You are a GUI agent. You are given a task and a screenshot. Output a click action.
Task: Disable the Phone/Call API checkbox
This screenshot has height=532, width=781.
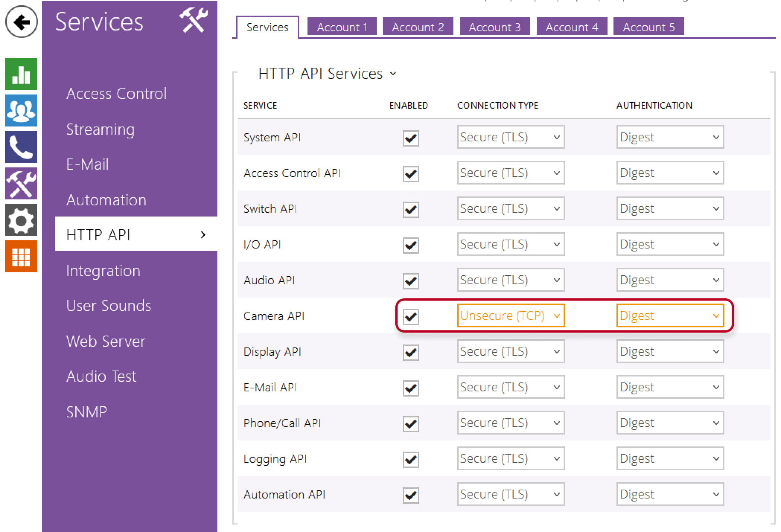click(411, 424)
